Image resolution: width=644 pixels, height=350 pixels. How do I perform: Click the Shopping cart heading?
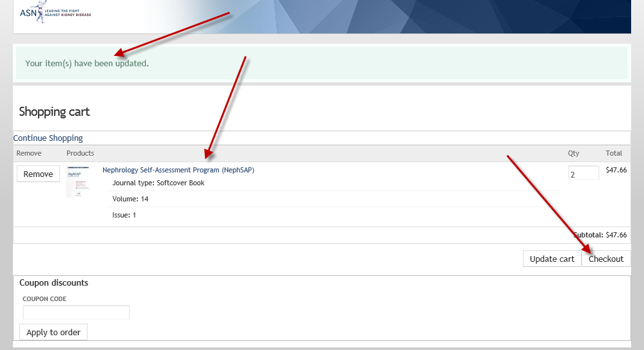54,112
